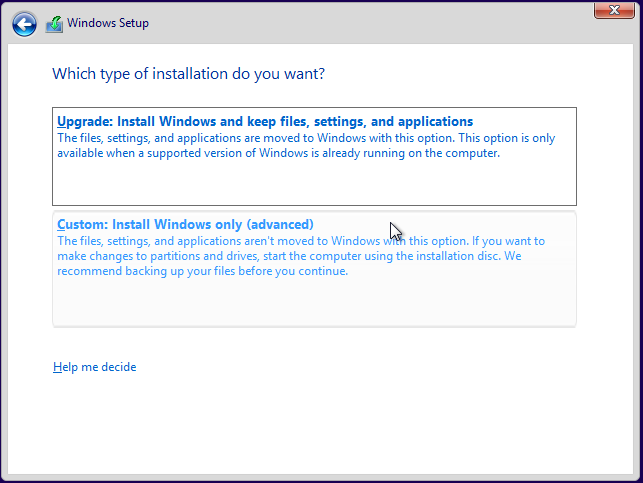Screen dimensions: 643x483
Task: Choose Custom: Install Windows only (advanced)
Action: (185, 224)
